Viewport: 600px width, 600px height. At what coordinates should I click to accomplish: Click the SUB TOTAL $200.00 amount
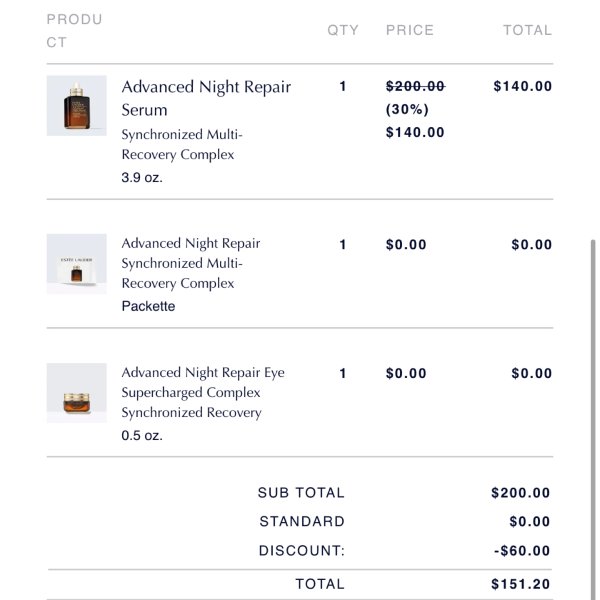click(520, 493)
